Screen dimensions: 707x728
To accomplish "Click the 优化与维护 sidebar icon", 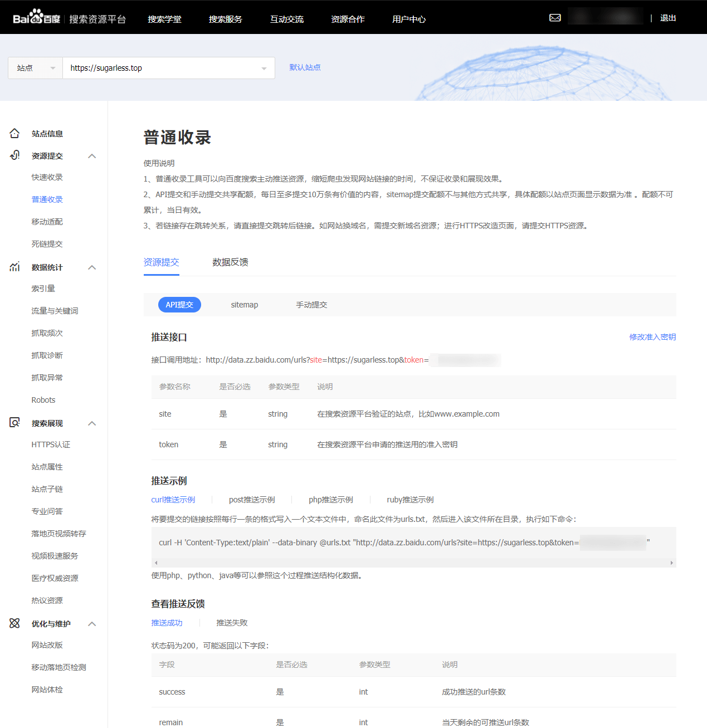I will pos(14,623).
